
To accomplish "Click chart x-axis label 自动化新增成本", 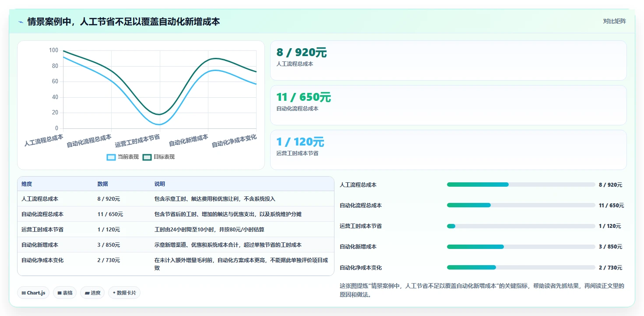I will tap(189, 140).
